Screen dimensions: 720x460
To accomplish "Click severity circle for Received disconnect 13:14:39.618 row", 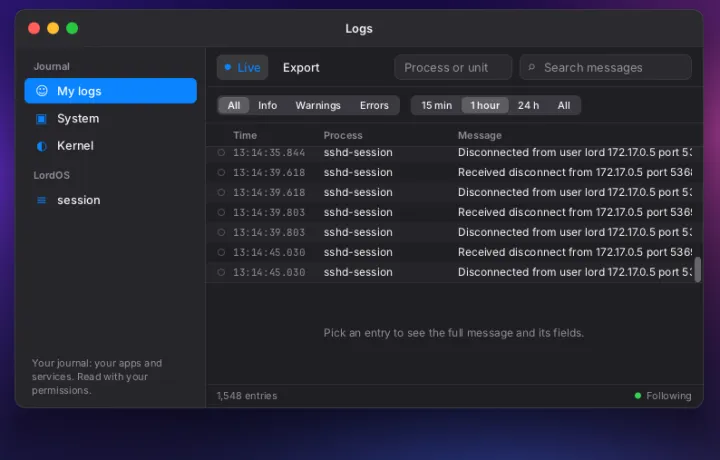I will click(x=221, y=172).
